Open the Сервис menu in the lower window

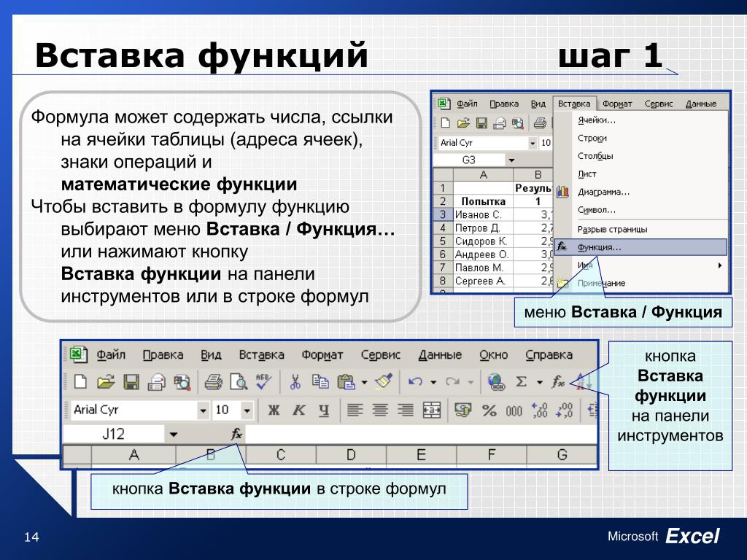[x=380, y=355]
